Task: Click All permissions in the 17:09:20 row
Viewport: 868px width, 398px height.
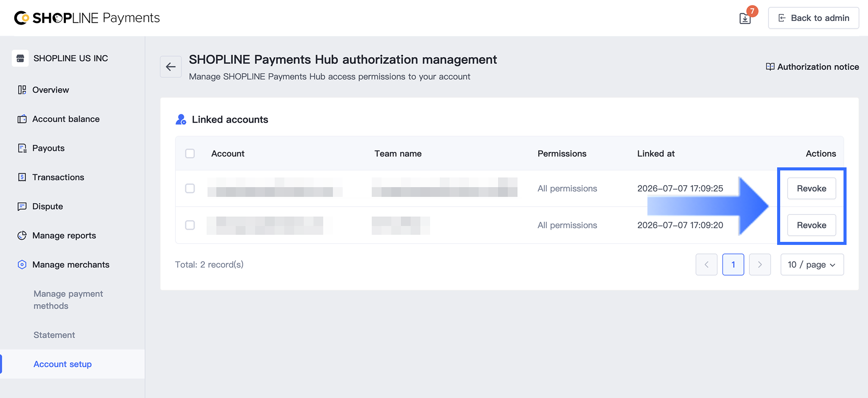Action: tap(567, 225)
